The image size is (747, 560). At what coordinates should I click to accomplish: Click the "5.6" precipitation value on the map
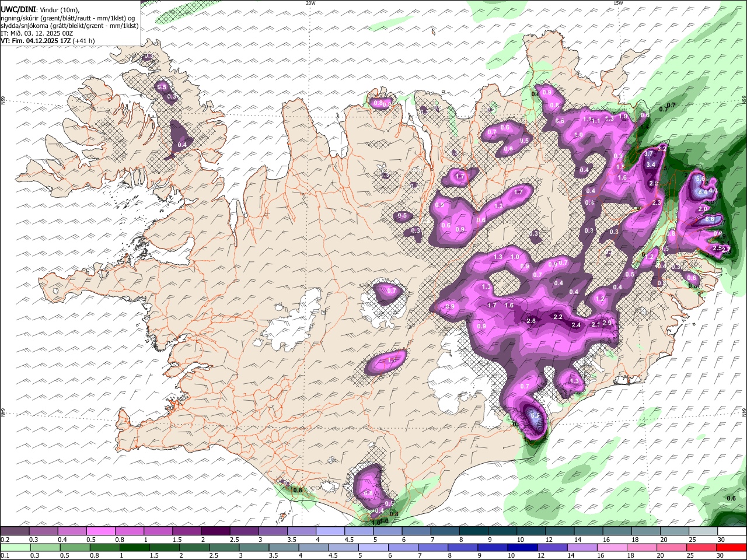coord(701,179)
